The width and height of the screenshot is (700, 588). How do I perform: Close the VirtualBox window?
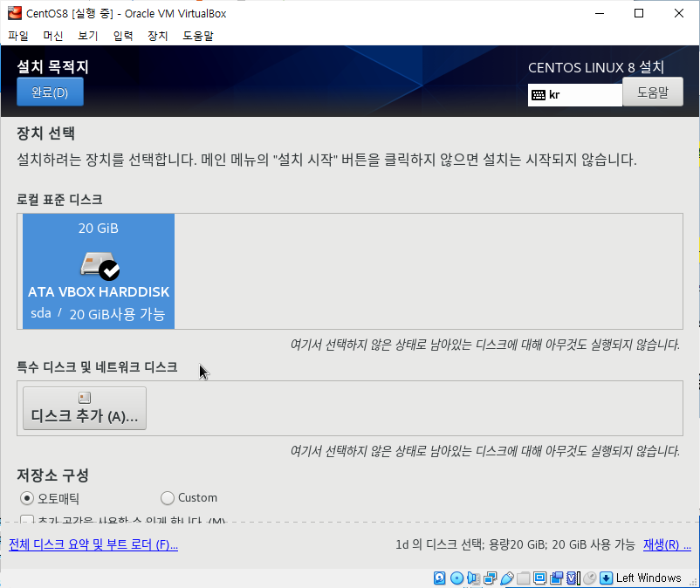click(678, 13)
